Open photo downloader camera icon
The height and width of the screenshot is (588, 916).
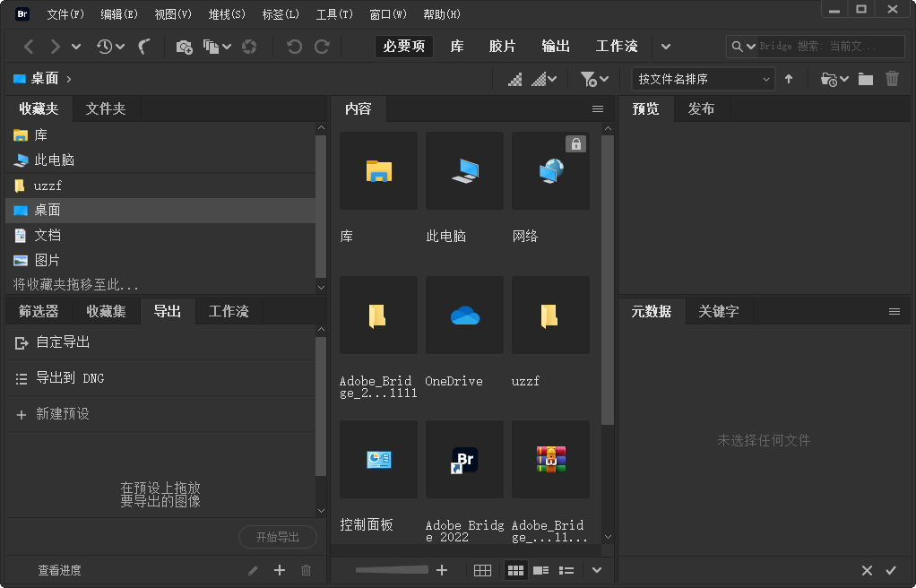click(184, 46)
